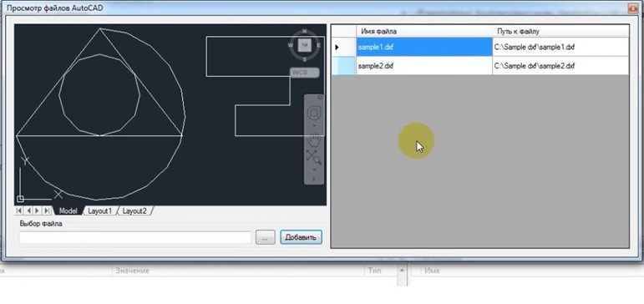Expand the SteeringWheels dropdown arrow
The width and height of the screenshot is (644, 304).
click(x=315, y=125)
